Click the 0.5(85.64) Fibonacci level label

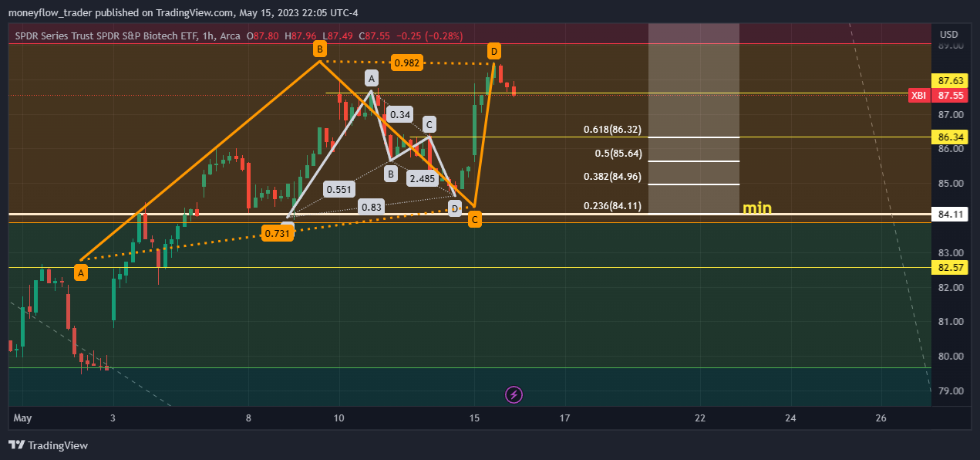coord(618,154)
